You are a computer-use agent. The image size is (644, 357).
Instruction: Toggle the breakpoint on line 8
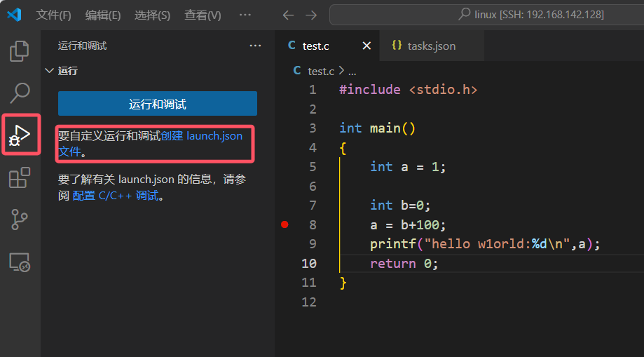pos(285,224)
